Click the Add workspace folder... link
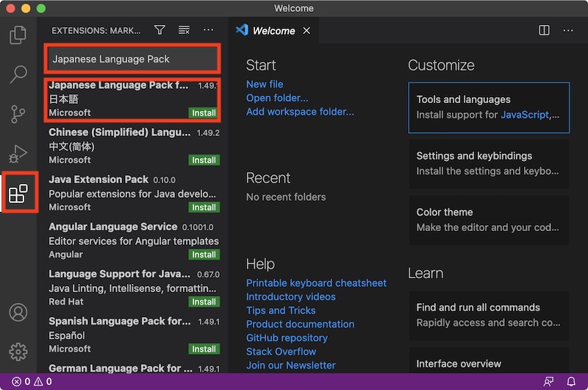This screenshot has width=588, height=390. [300, 112]
